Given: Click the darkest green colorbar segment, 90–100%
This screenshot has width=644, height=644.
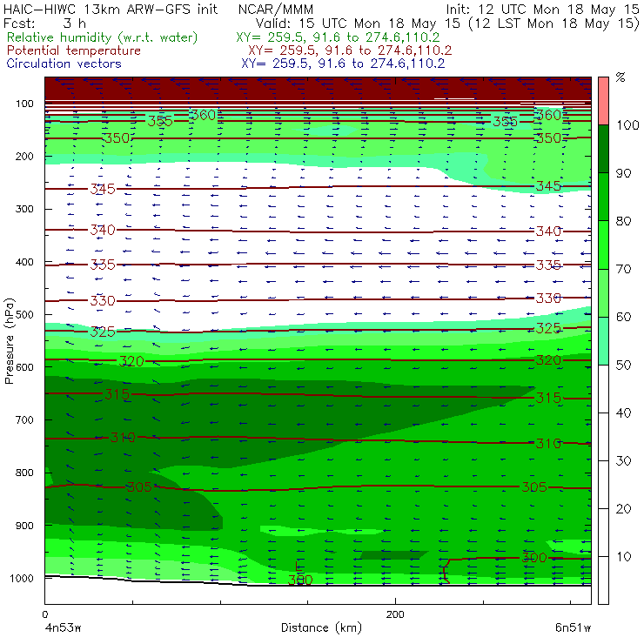Looking at the screenshot, I should (603, 149).
